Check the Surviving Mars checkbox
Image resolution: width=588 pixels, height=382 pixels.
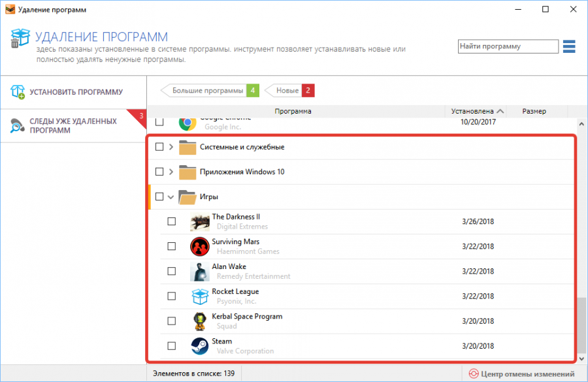pos(171,246)
